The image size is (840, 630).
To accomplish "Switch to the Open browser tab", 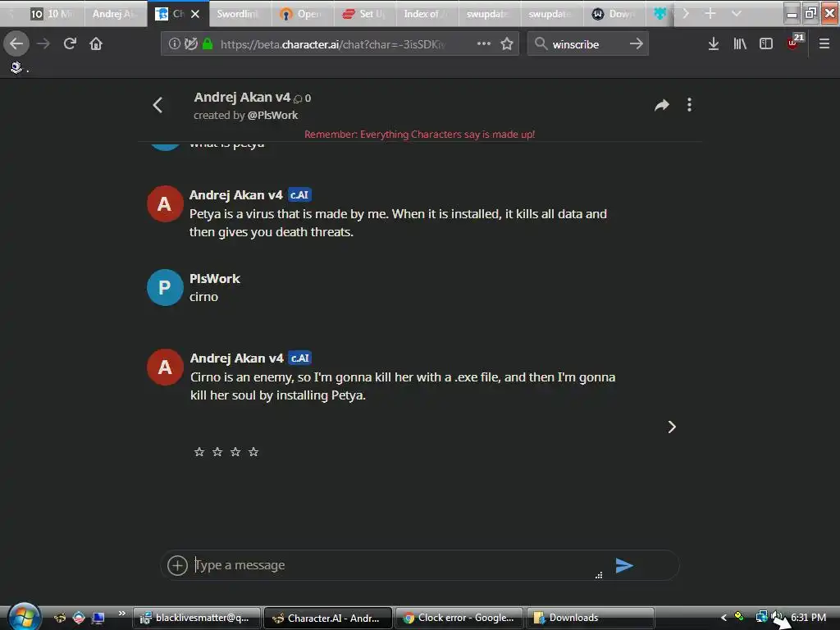I will coord(302,14).
